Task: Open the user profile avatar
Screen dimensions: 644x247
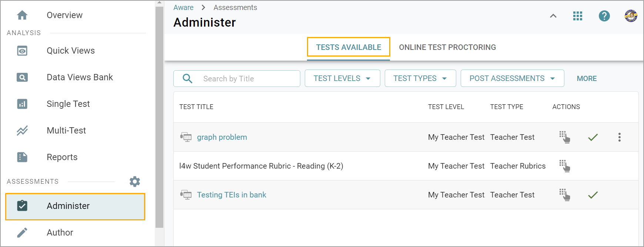Action: 631,16
